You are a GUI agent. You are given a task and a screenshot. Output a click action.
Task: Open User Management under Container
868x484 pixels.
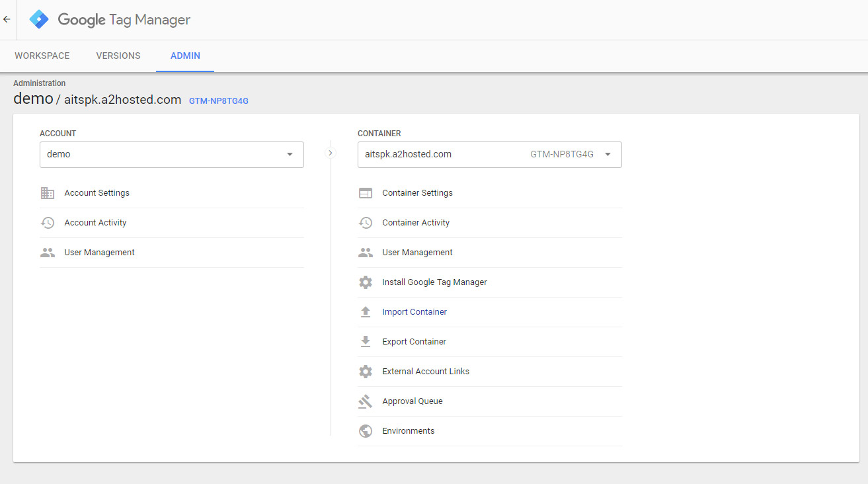490,253
